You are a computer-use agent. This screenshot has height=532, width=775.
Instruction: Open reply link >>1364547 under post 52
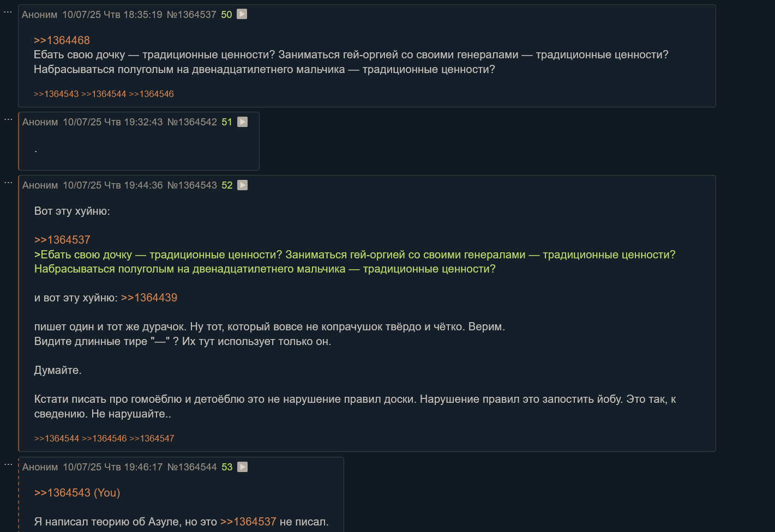click(152, 439)
